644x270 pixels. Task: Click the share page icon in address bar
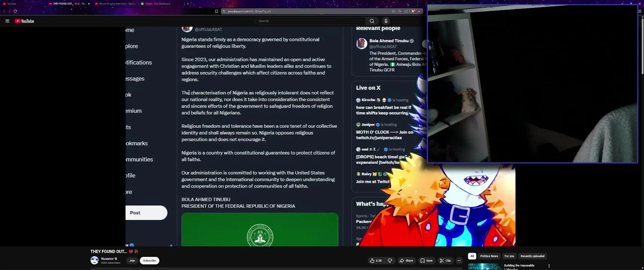pos(406,11)
